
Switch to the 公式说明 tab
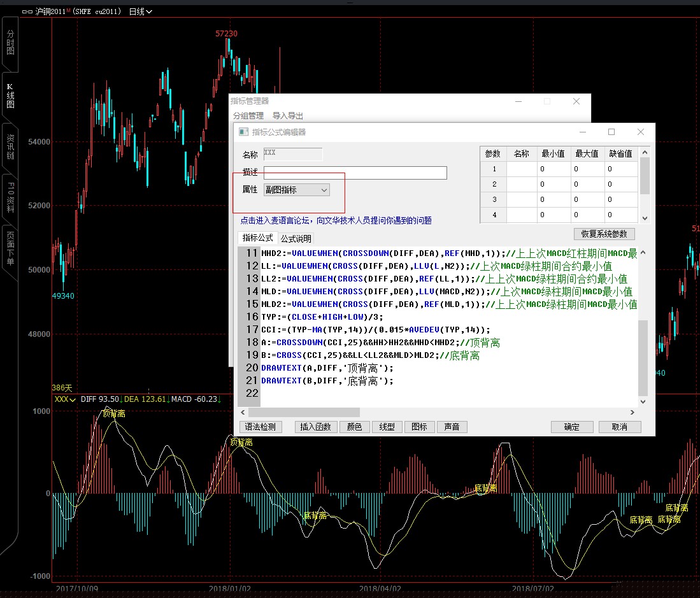tap(296, 238)
